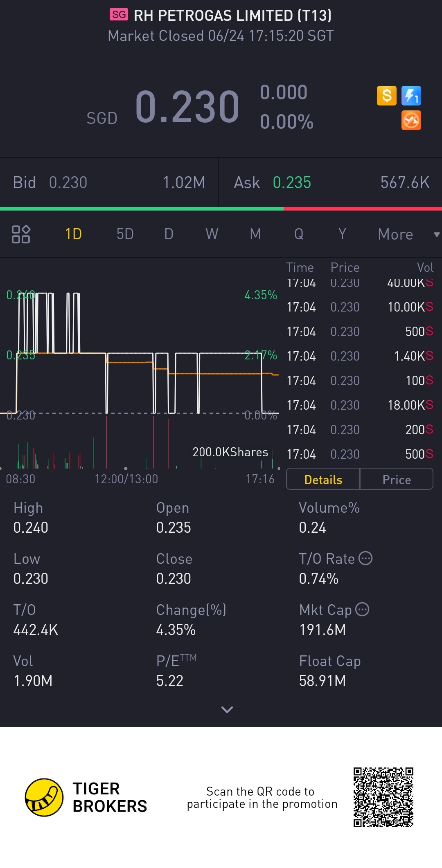Tap the promotion QR code
442x868 pixels.
click(x=383, y=797)
